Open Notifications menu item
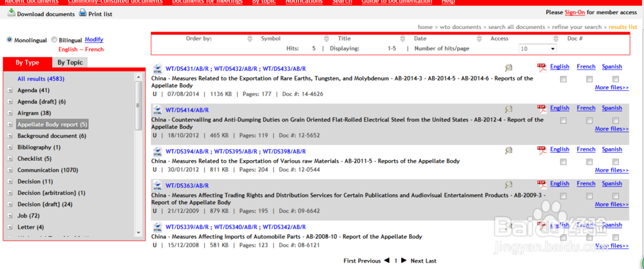Screen dimensions: 644x269 (304, 2)
